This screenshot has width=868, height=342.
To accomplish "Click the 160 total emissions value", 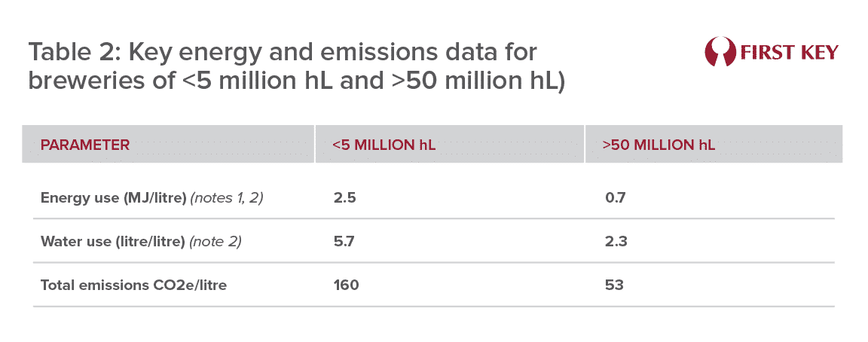I will (347, 286).
